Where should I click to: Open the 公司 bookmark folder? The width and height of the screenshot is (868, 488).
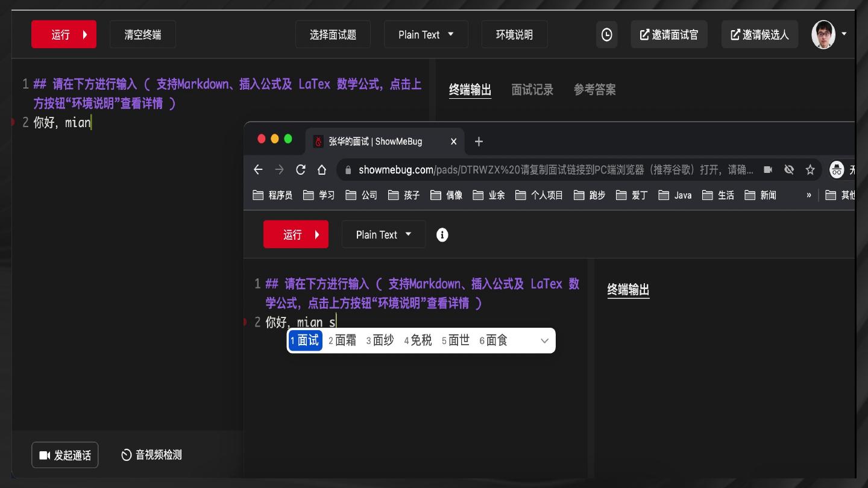(x=361, y=195)
